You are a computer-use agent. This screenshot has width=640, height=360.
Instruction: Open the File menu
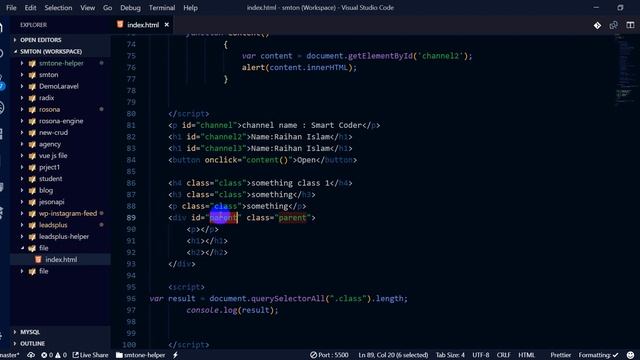(11, 8)
